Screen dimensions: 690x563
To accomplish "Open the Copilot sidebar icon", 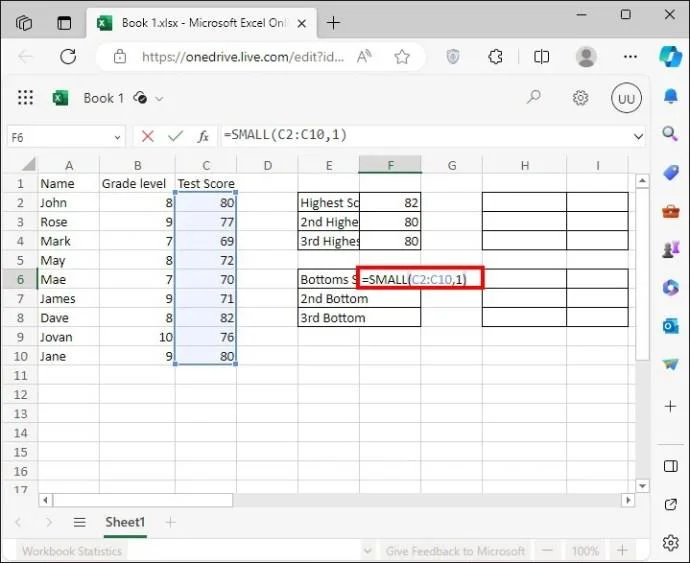I will 670,56.
